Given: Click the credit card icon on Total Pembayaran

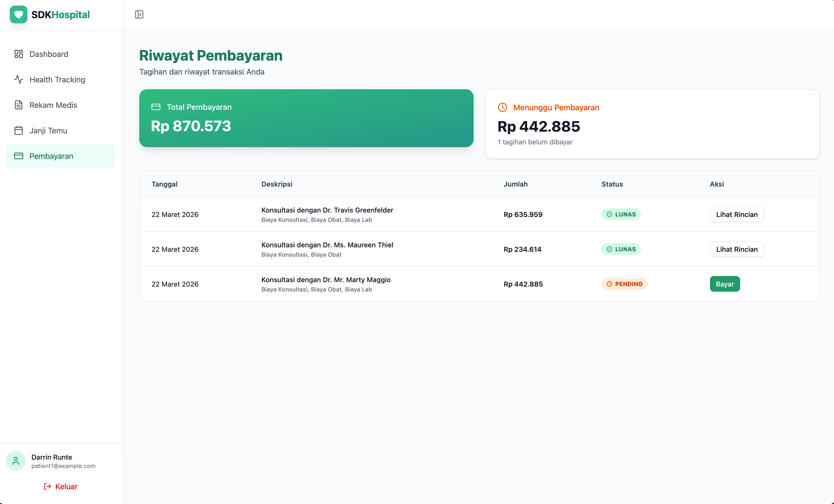Looking at the screenshot, I should click(x=156, y=107).
